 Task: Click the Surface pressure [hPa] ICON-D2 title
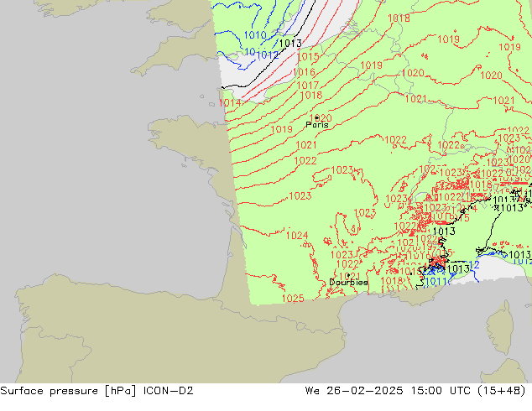[96, 391]
